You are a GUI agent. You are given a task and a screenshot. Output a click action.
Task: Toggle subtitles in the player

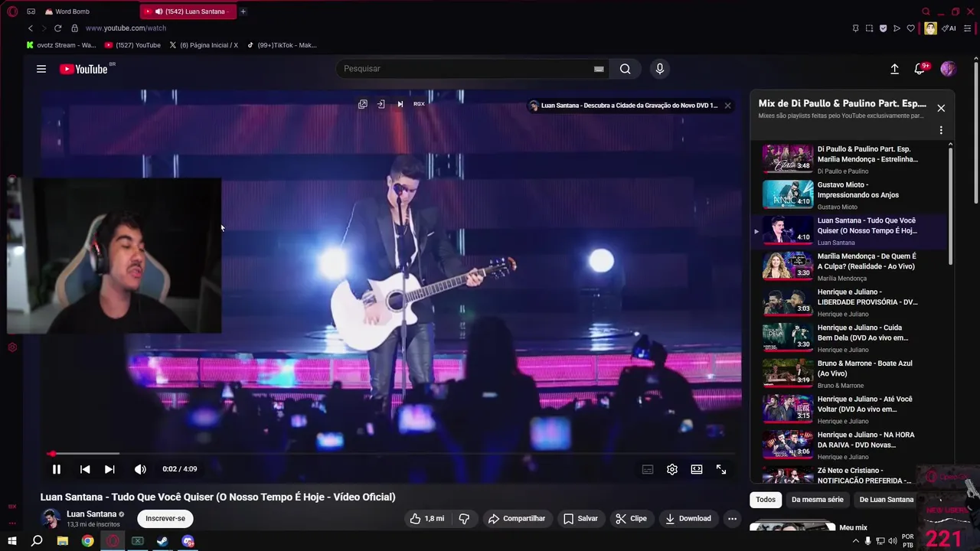[x=648, y=469]
